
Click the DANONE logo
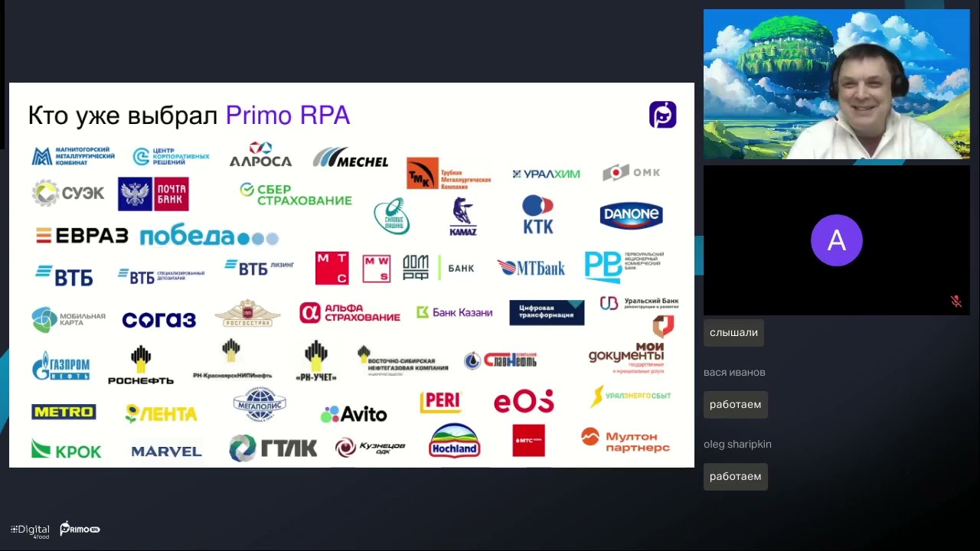(631, 215)
